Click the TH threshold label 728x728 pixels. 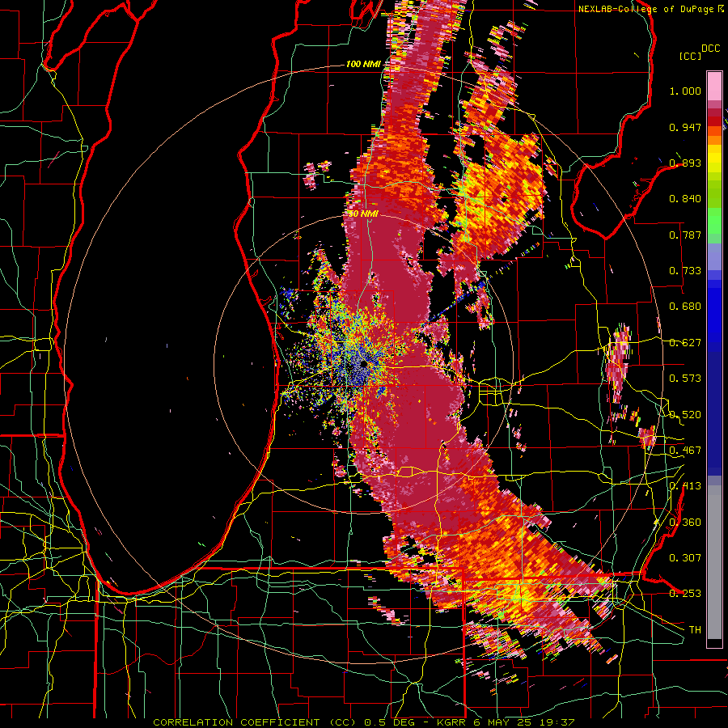click(695, 630)
